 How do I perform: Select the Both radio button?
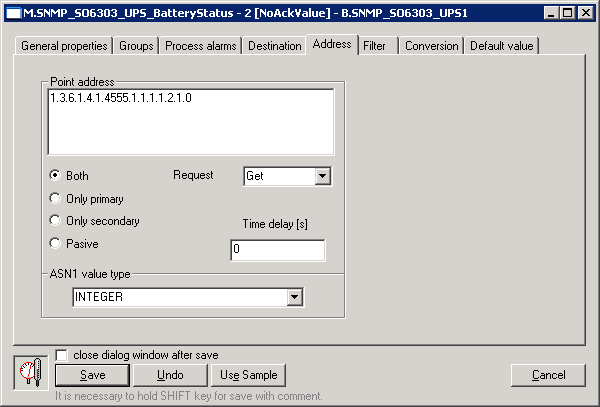[x=55, y=175]
